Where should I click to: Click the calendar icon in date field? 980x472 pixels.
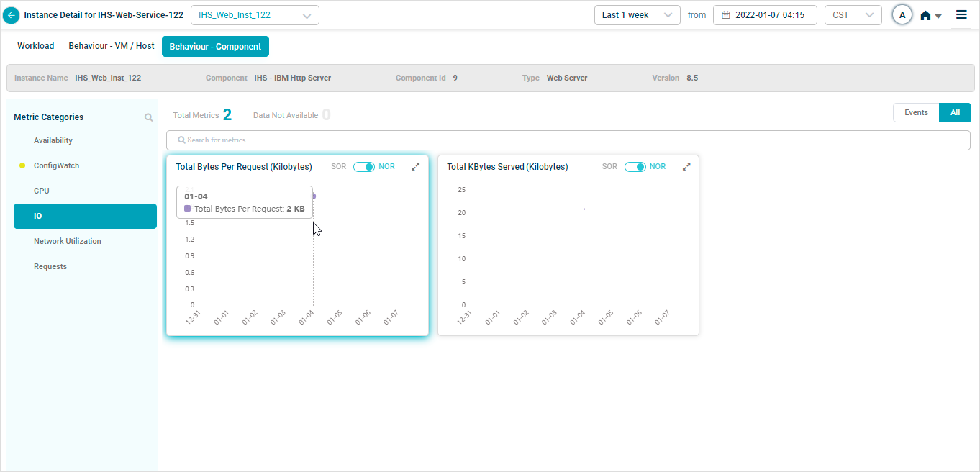[x=726, y=15]
